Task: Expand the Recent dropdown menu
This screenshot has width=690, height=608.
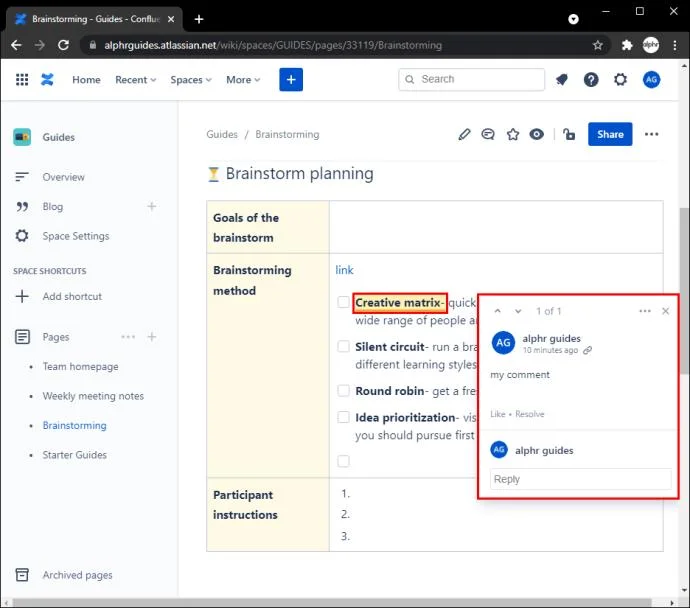Action: (x=136, y=80)
